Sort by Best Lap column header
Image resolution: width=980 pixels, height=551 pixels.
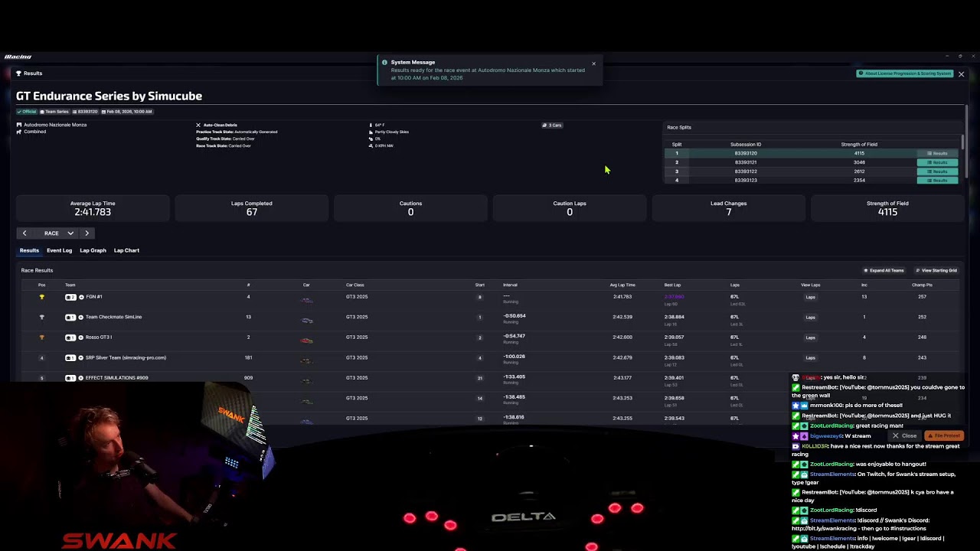(x=672, y=285)
